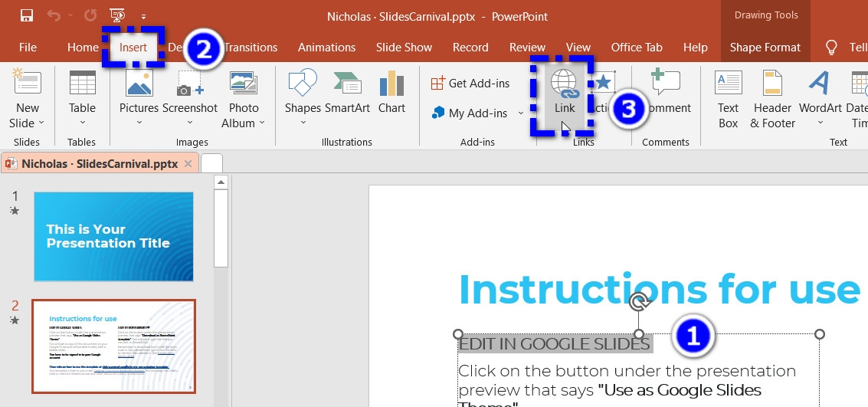This screenshot has height=407, width=868.
Task: Select slide 1 thumbnail
Action: (113, 236)
